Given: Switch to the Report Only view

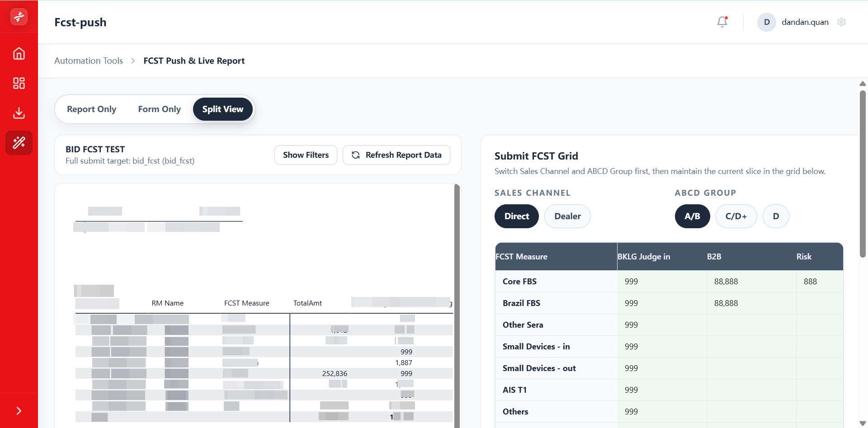Looking at the screenshot, I should pos(91,109).
